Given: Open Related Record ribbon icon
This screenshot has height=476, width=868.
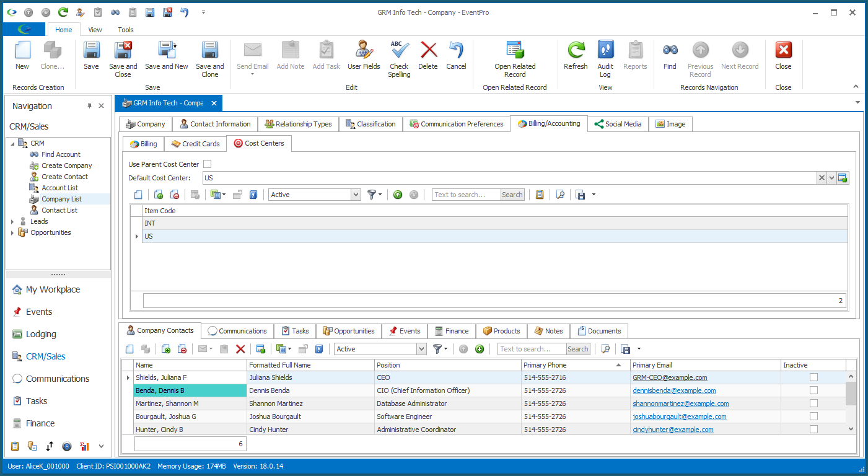Looking at the screenshot, I should coord(515,50).
